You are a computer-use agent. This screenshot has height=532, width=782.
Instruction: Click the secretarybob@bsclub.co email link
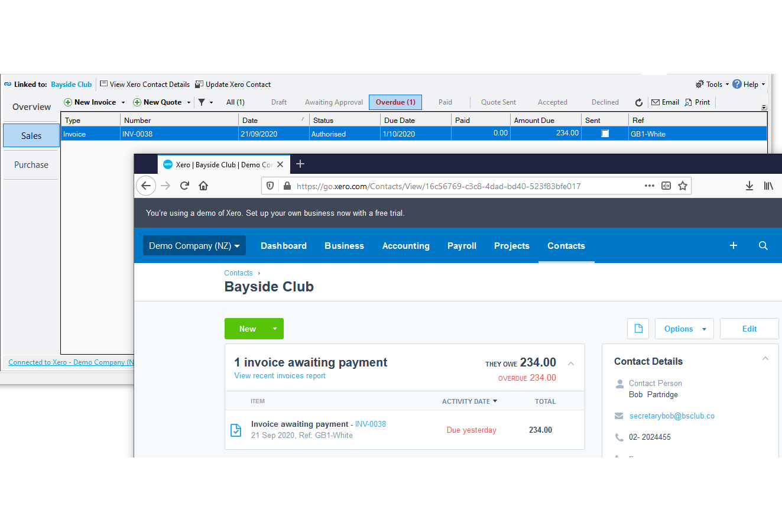click(672, 416)
